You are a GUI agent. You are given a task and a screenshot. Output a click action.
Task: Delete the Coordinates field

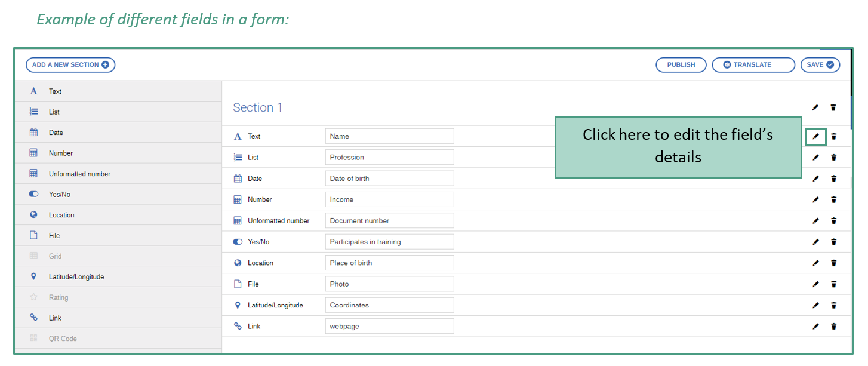pos(833,305)
